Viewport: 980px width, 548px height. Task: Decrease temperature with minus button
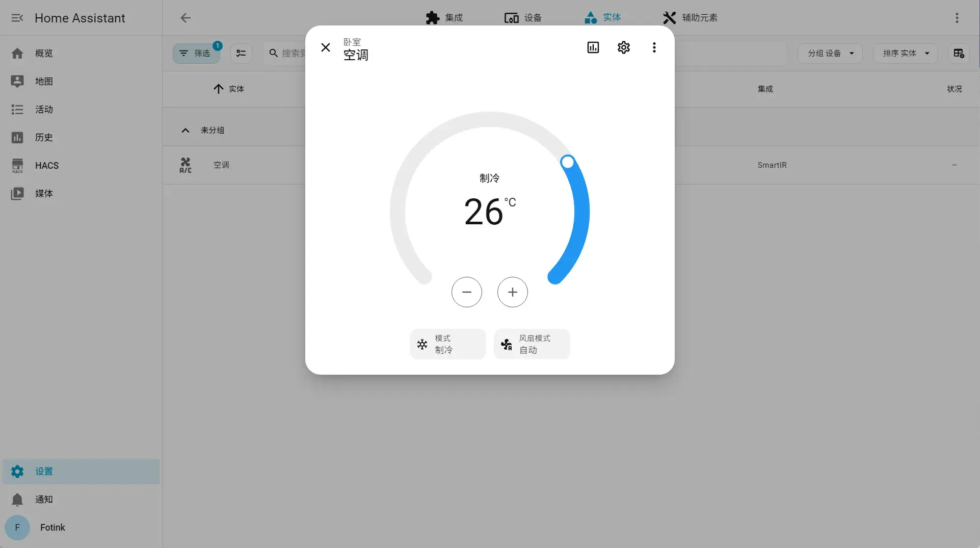pos(466,292)
